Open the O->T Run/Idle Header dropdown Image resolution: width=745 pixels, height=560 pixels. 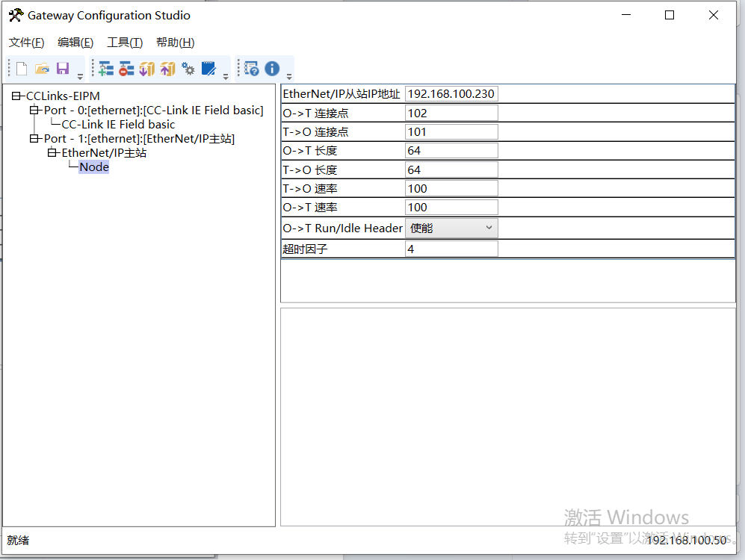tap(451, 228)
